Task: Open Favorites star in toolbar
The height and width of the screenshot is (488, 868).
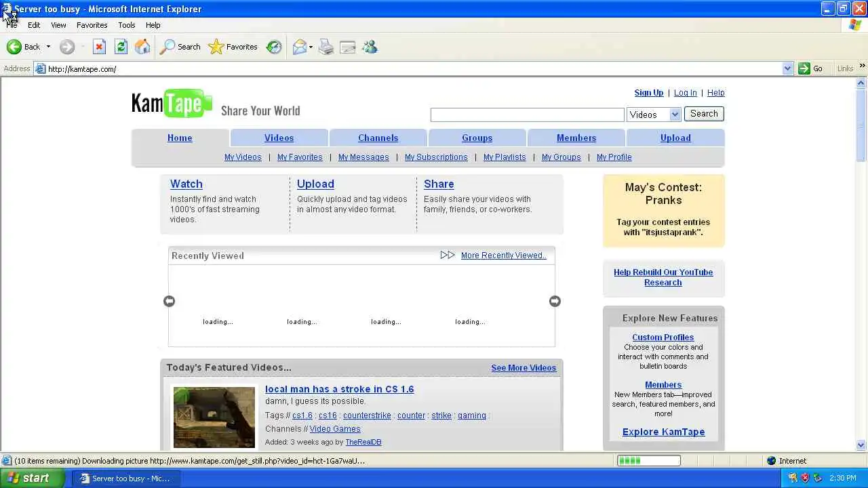Action: [x=216, y=47]
